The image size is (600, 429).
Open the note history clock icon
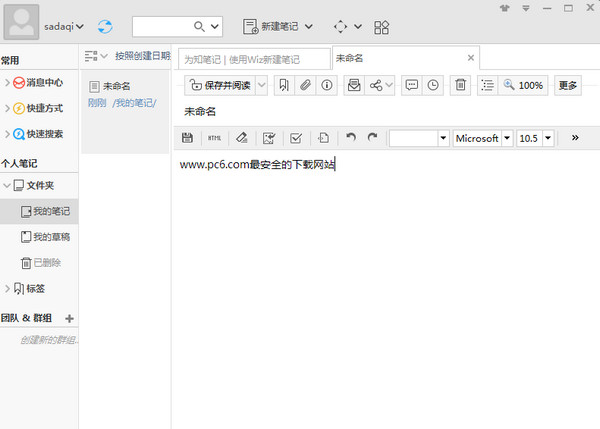pyautogui.click(x=432, y=86)
